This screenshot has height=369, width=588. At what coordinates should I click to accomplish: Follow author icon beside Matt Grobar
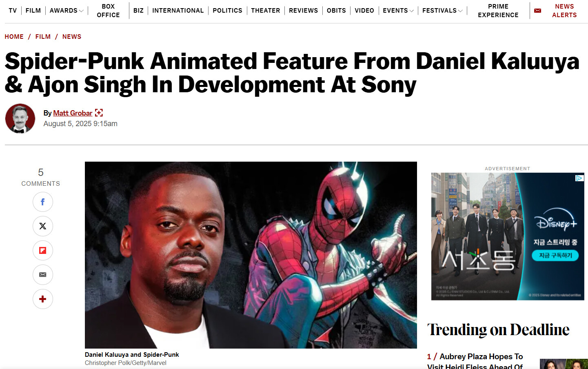point(99,113)
